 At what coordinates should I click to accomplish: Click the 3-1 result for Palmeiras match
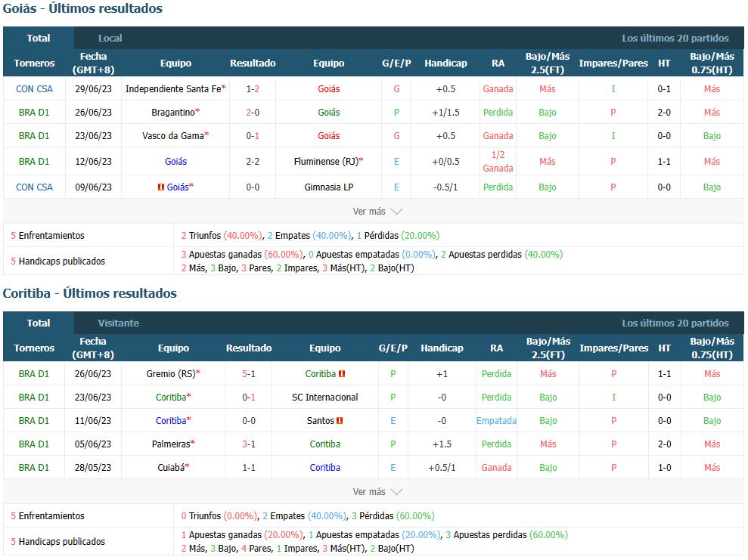point(249,444)
